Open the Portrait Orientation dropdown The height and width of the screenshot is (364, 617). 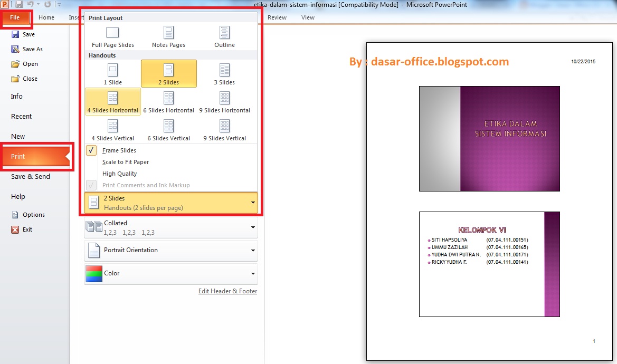[171, 251]
